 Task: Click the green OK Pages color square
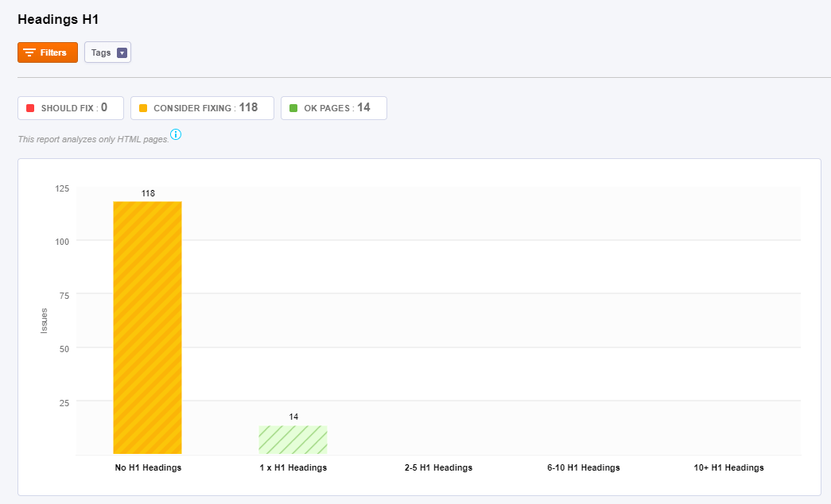click(293, 108)
